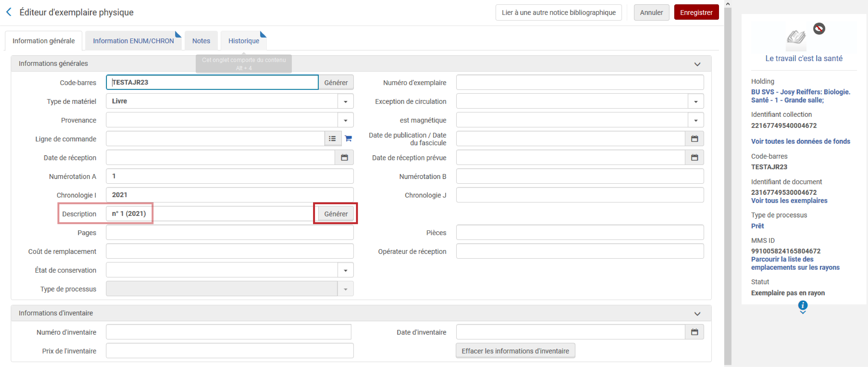Generate the description with Générer button

[x=336, y=214]
